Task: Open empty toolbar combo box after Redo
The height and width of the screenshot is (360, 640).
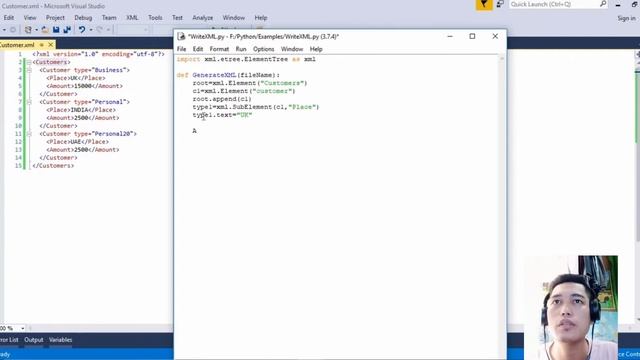Action: click(132, 30)
